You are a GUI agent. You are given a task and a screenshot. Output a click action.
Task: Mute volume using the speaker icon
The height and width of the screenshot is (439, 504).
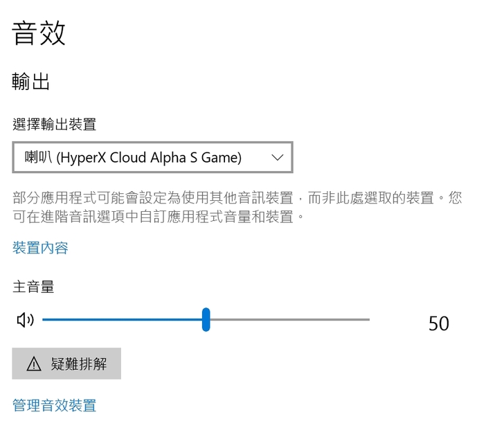[x=25, y=320]
